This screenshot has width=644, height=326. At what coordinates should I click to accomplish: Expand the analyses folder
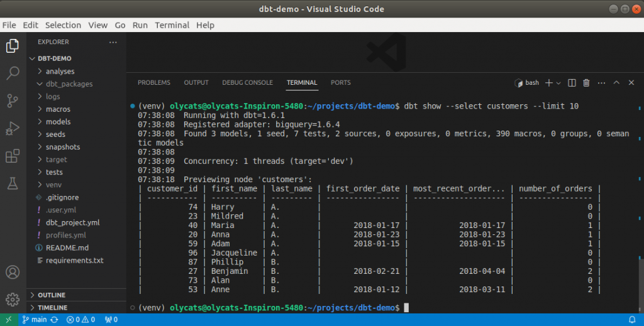[x=76, y=72]
